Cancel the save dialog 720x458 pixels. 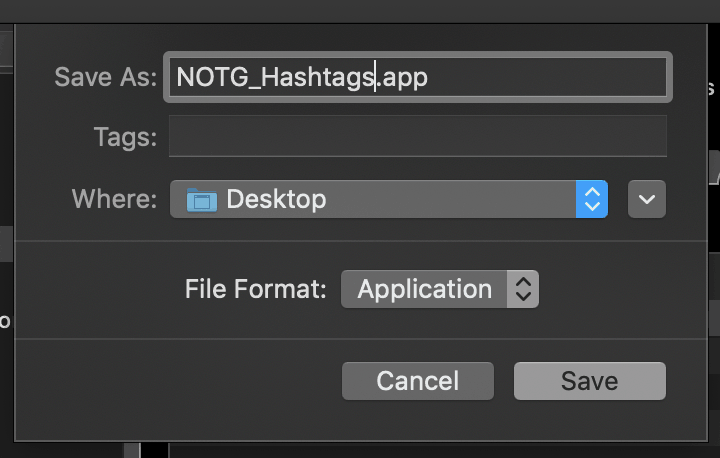tap(418, 381)
